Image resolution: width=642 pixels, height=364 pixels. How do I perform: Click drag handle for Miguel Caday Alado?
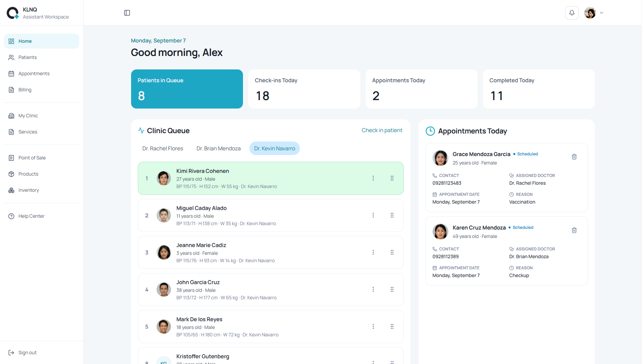[392, 215]
